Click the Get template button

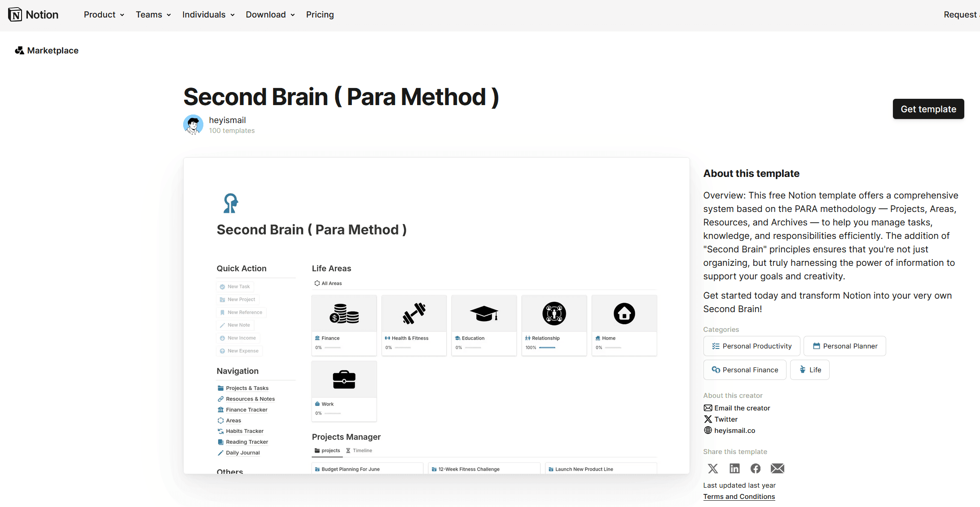tap(928, 109)
